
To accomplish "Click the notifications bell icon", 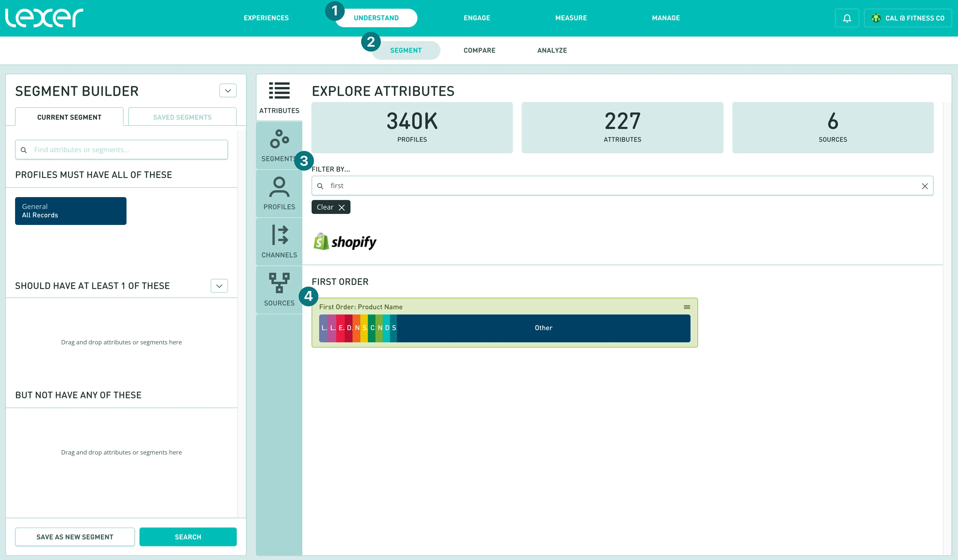I will [x=847, y=18].
